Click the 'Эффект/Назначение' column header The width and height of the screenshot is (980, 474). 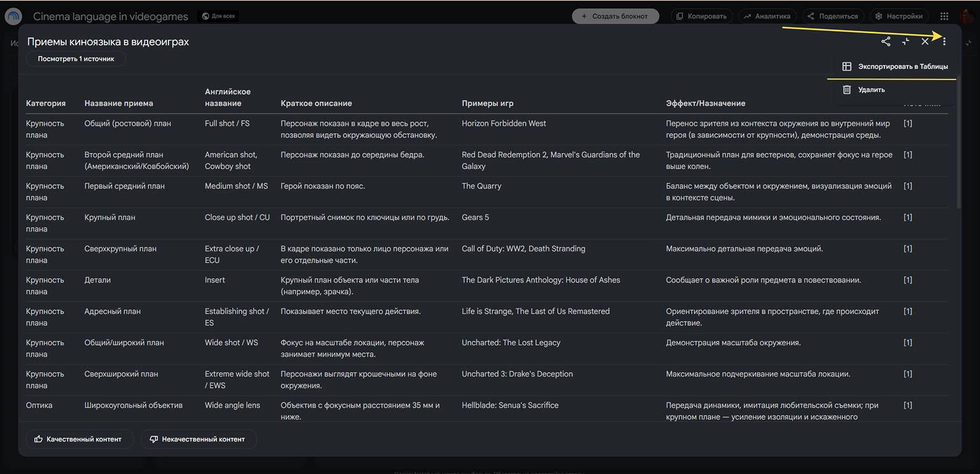pyautogui.click(x=706, y=103)
